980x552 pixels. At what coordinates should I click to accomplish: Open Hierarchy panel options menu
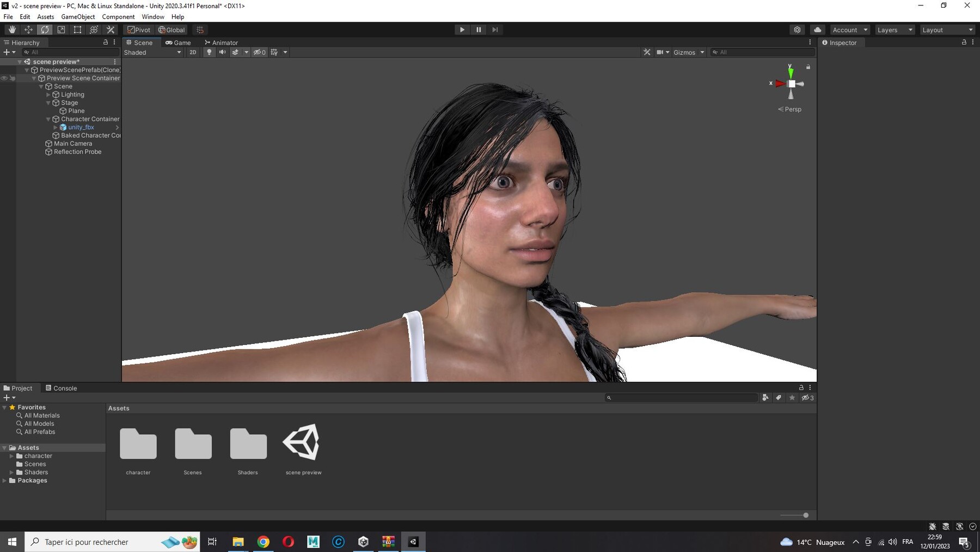coord(114,42)
